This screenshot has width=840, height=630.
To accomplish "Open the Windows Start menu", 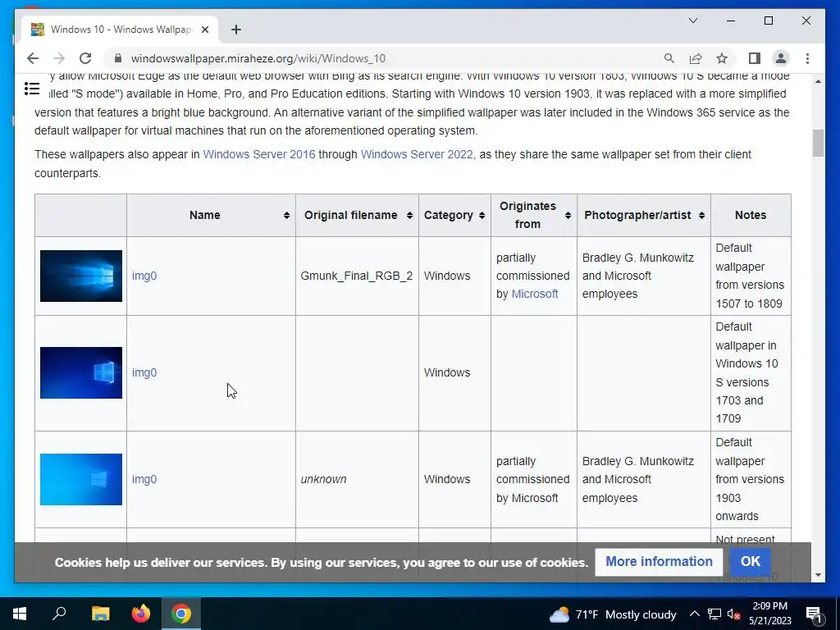I will (x=20, y=614).
